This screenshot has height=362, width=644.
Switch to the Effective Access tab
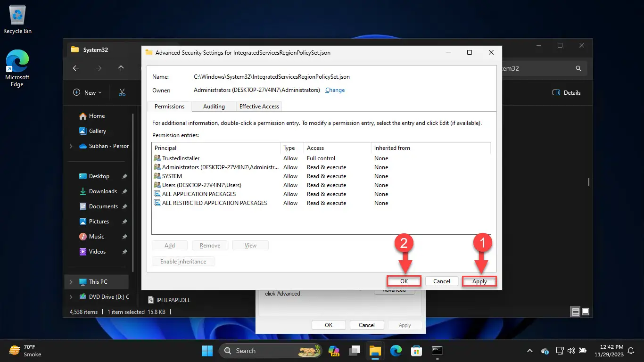click(x=259, y=107)
